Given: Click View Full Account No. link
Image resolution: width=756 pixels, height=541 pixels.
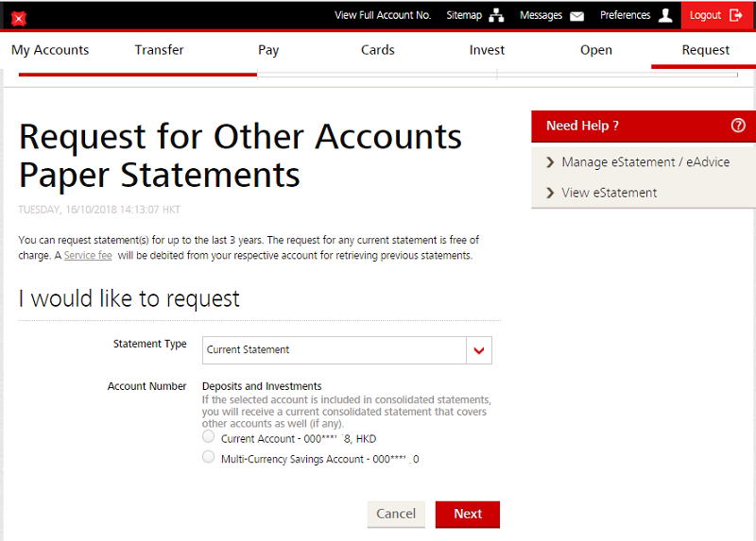Looking at the screenshot, I should click(x=383, y=16).
